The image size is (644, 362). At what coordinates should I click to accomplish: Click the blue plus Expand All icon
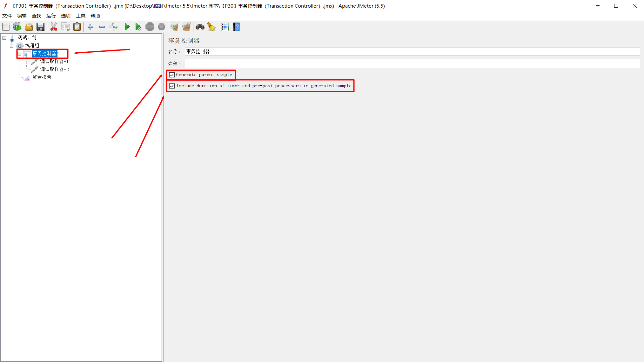pyautogui.click(x=91, y=27)
